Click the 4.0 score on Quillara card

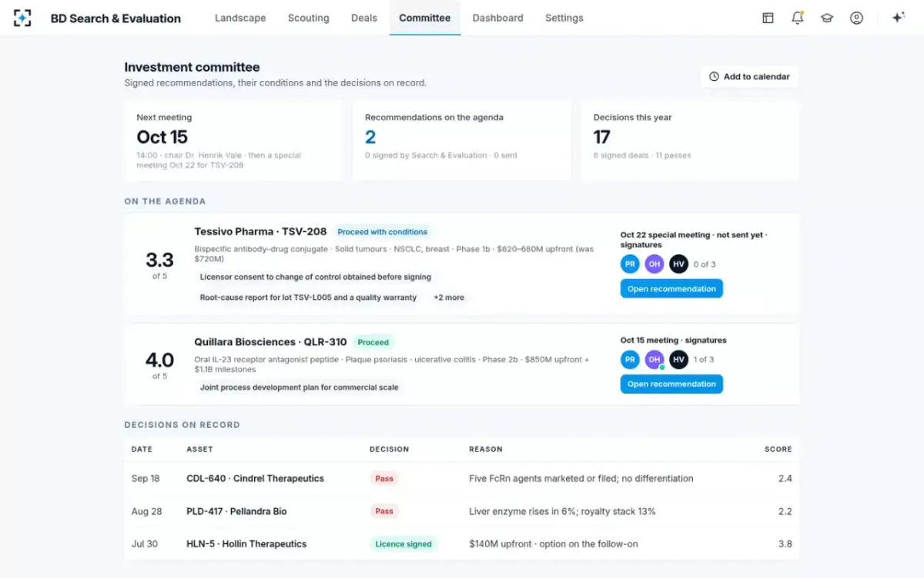pos(159,360)
